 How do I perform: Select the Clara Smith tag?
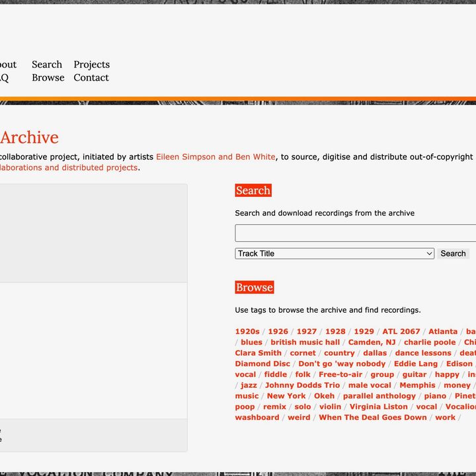[x=258, y=353]
